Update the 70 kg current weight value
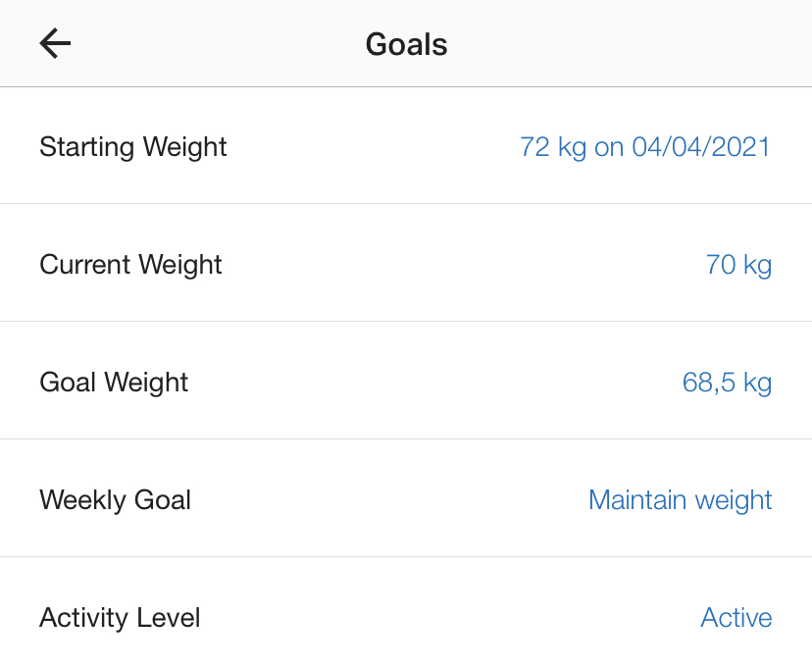The width and height of the screenshot is (812, 668). [x=738, y=265]
